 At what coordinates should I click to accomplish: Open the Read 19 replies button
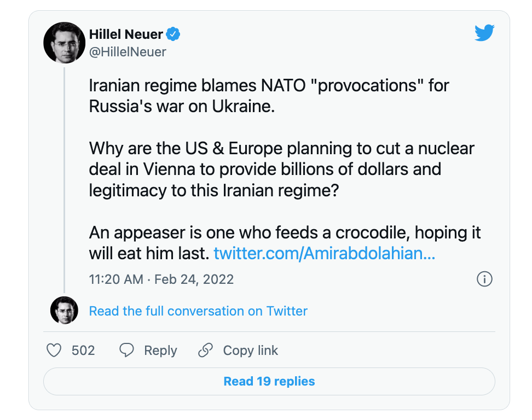[269, 381]
